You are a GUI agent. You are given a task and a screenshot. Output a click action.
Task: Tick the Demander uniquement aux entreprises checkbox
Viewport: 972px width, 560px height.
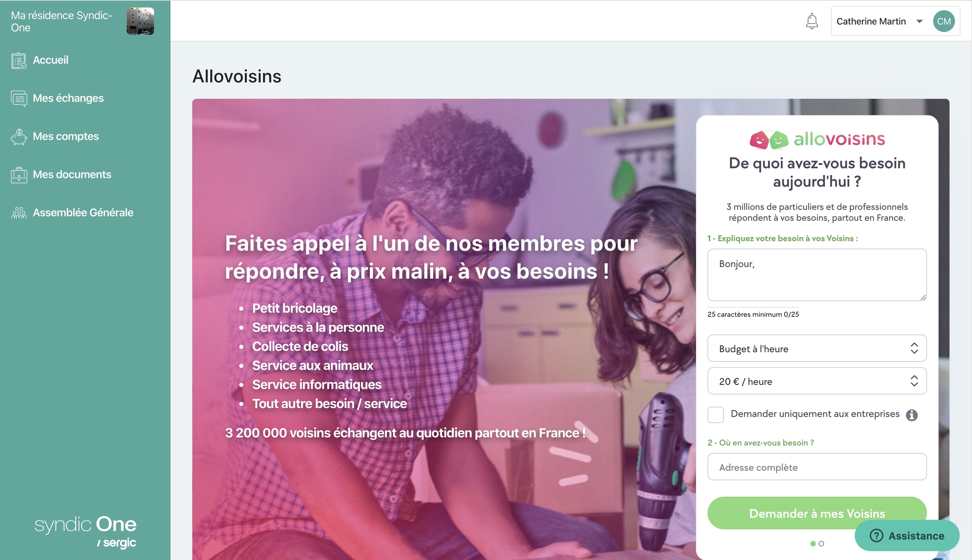715,415
